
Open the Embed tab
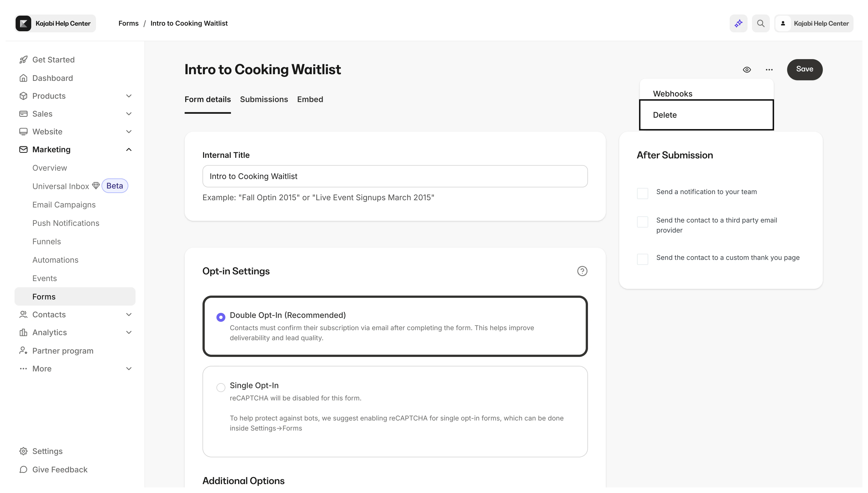[x=310, y=99]
